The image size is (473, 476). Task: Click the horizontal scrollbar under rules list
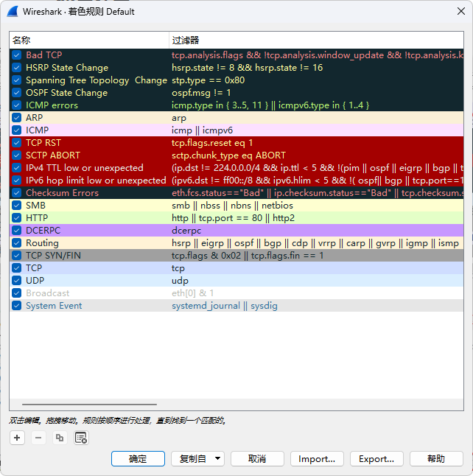(88, 405)
